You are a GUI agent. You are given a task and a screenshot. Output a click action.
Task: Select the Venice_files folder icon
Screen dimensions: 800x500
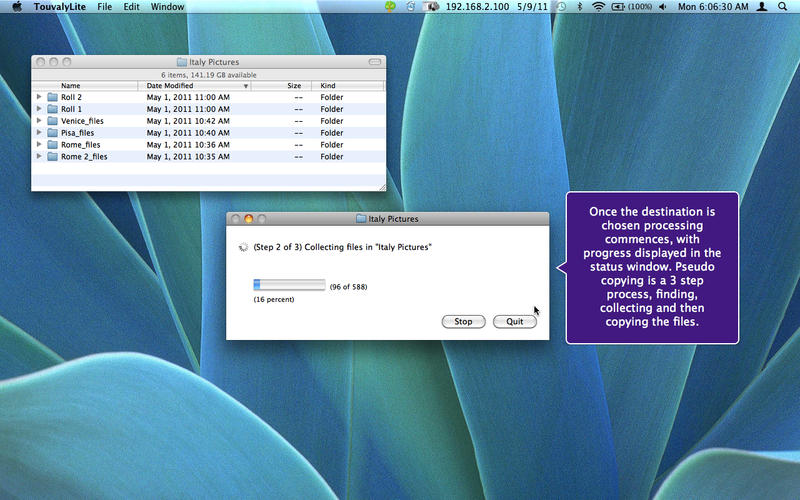(53, 121)
